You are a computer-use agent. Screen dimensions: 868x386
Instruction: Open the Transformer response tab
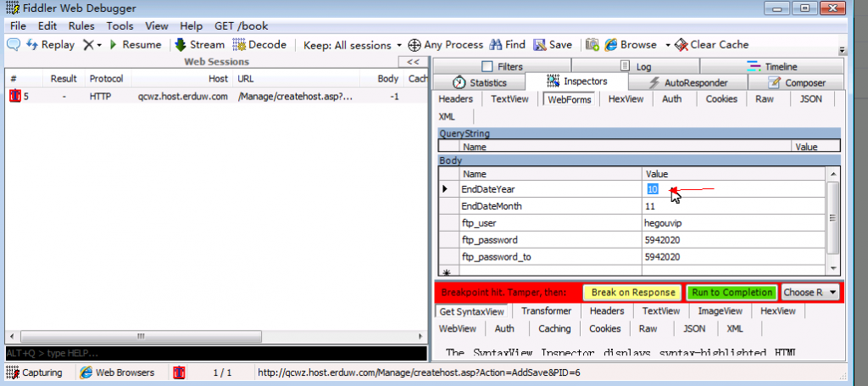[546, 311]
